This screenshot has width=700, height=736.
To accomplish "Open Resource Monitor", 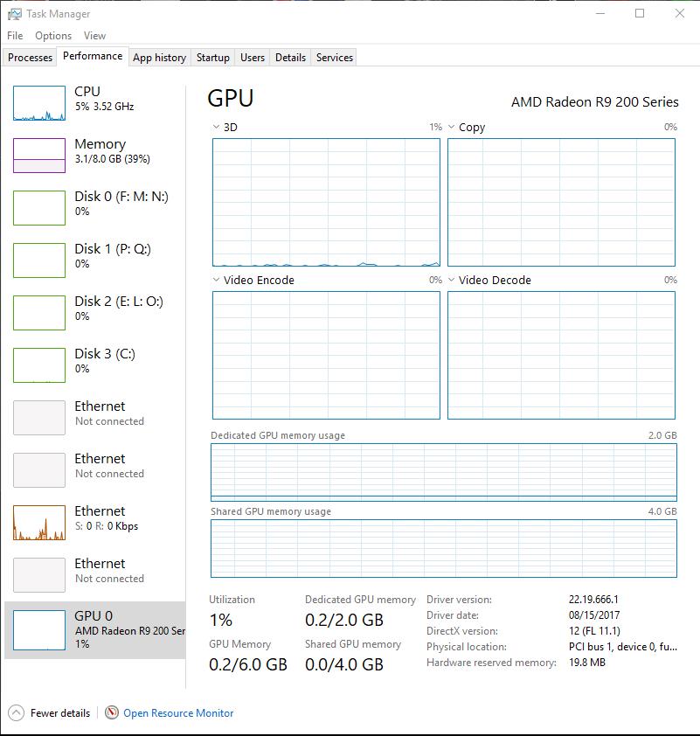I will pos(177,712).
